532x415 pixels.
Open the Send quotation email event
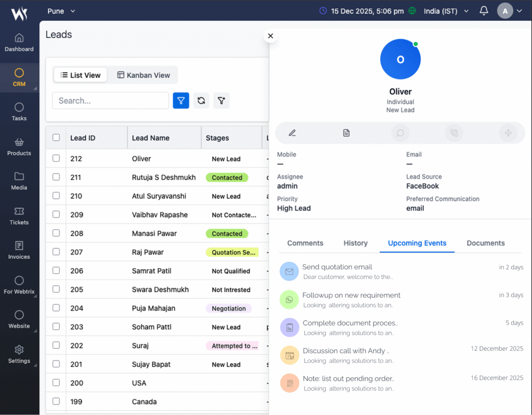pos(337,267)
